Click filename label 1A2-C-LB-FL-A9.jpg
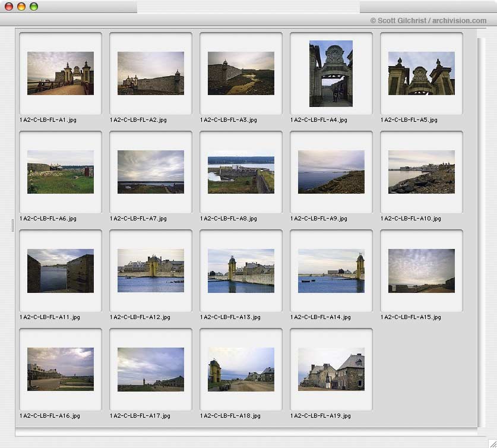497x448 pixels. pos(319,219)
